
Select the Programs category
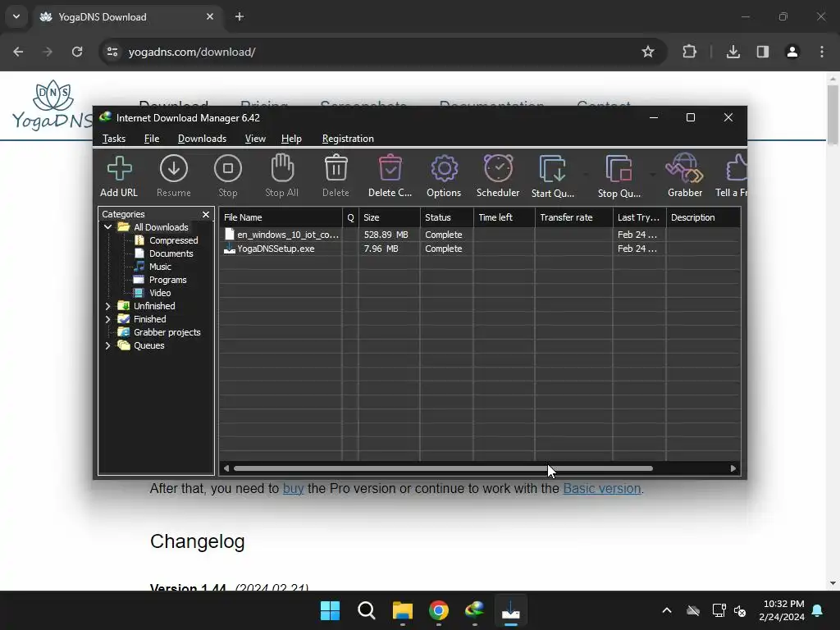tap(167, 280)
